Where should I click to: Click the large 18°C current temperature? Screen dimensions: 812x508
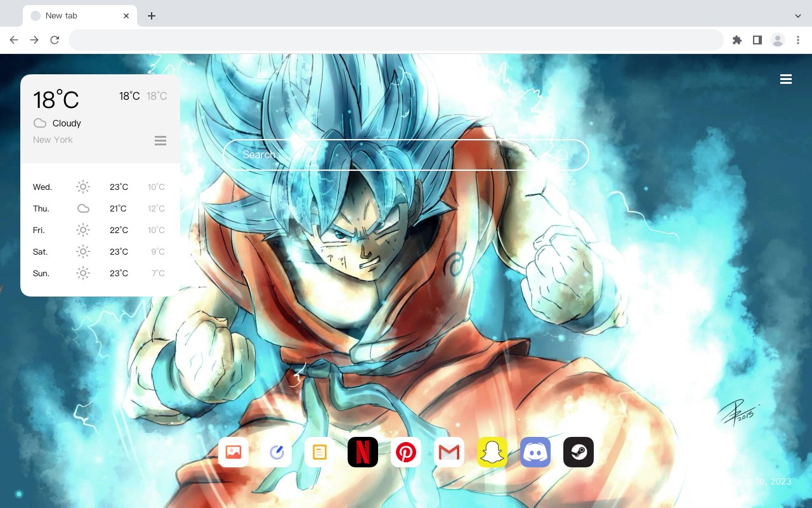coord(56,100)
